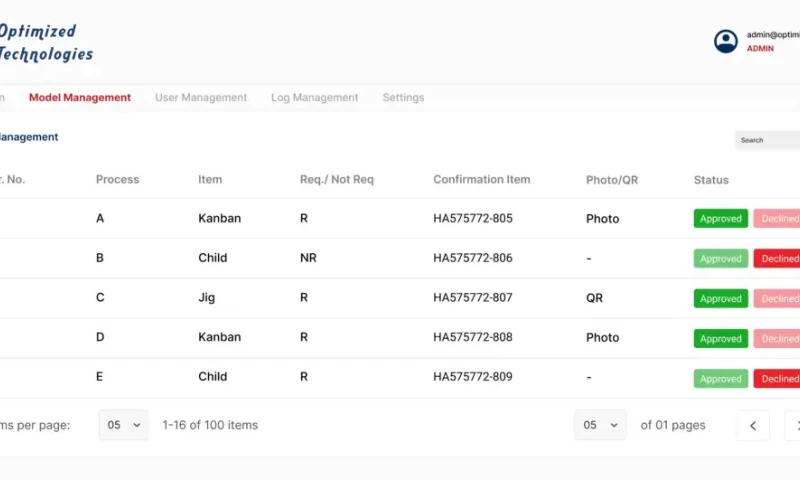This screenshot has width=800, height=480.
Task: Decline the Process E Child row
Action: click(x=779, y=379)
